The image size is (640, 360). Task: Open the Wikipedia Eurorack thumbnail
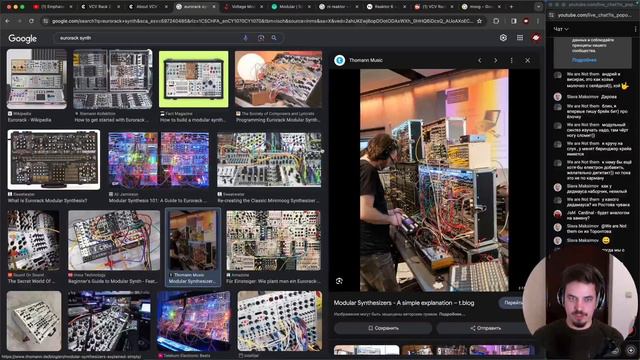[37, 79]
